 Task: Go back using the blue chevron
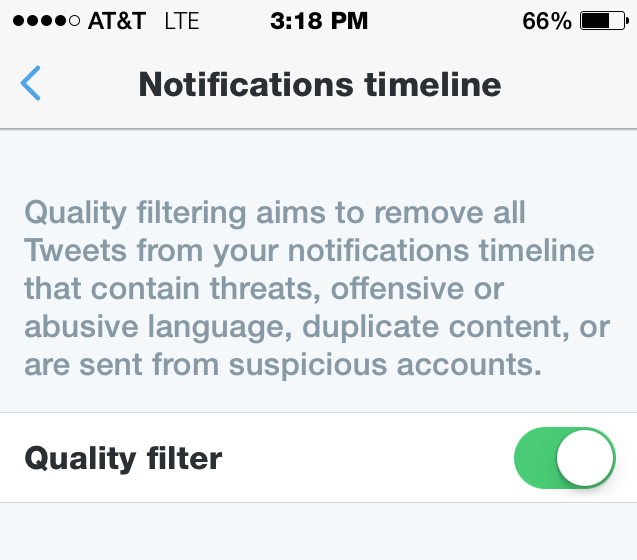(x=30, y=83)
